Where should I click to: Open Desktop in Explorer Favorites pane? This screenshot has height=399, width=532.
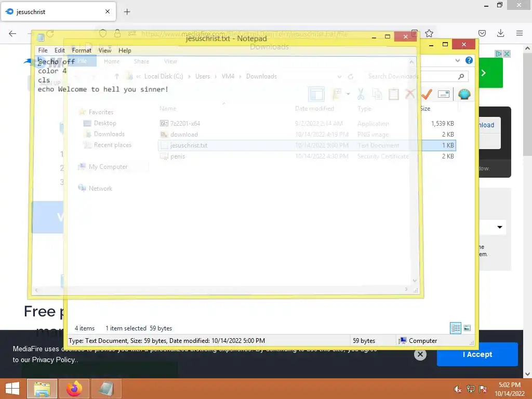(105, 123)
